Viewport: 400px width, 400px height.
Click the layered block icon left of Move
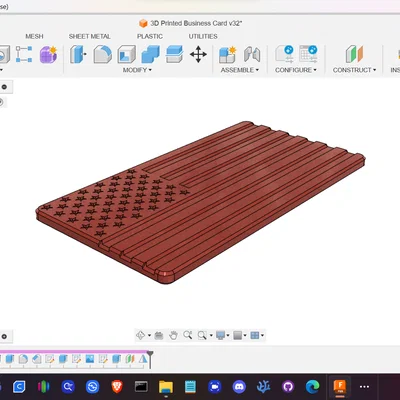point(174,55)
